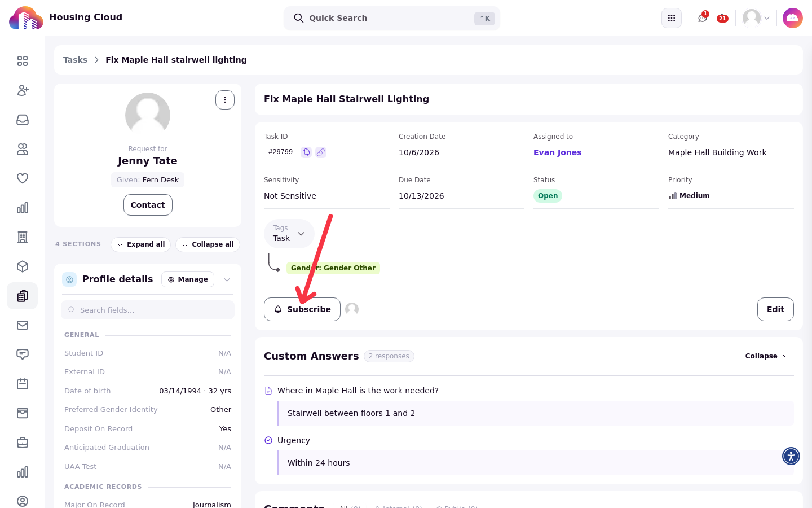Copy the task link icon

[x=321, y=152]
